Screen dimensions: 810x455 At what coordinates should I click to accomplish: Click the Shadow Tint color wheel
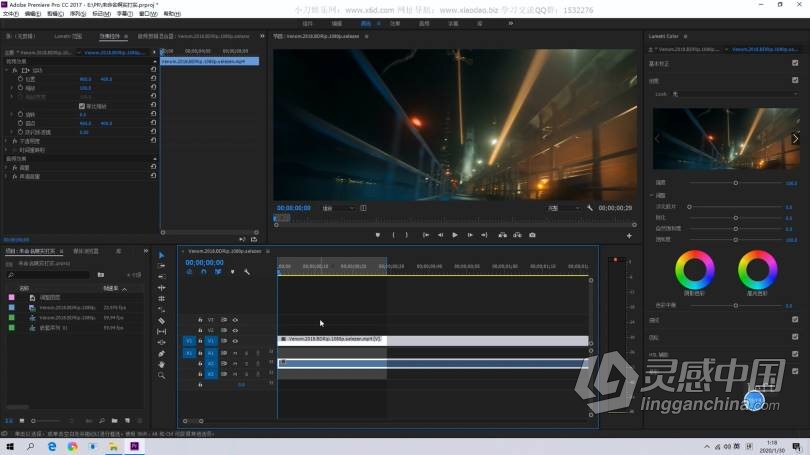tap(694, 270)
